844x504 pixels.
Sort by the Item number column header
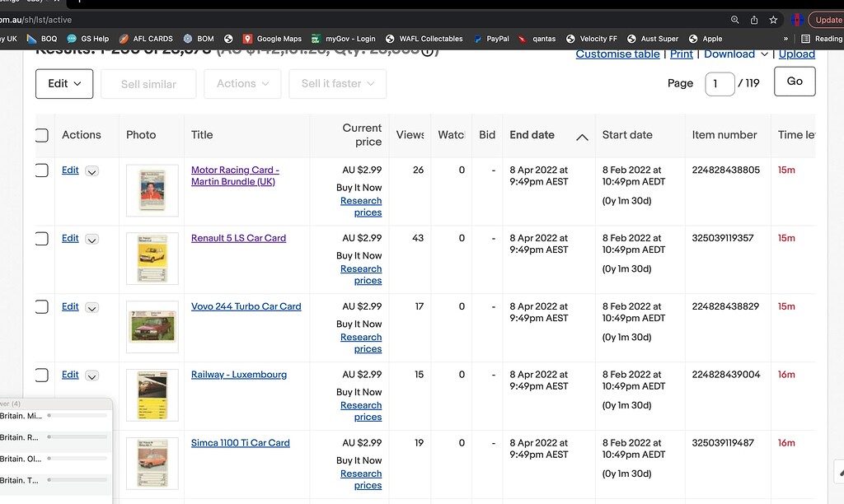[724, 135]
